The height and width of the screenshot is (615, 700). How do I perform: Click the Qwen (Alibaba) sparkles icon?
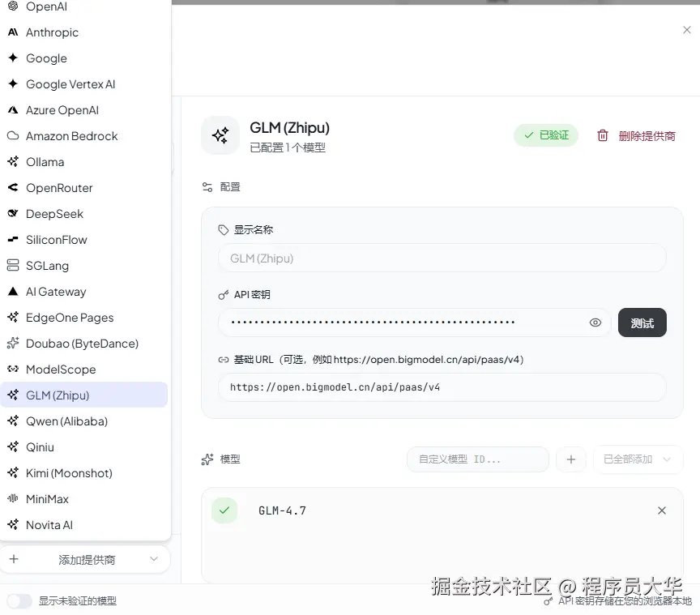pos(13,421)
